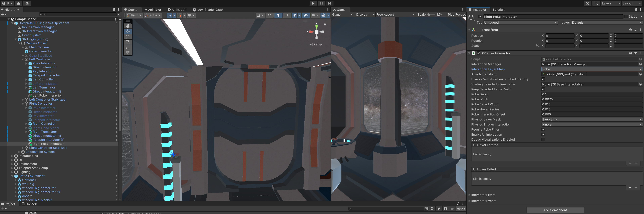Screen dimensions: 644x214
Task: Toggle scene audio mute icon
Action: click(287, 15)
